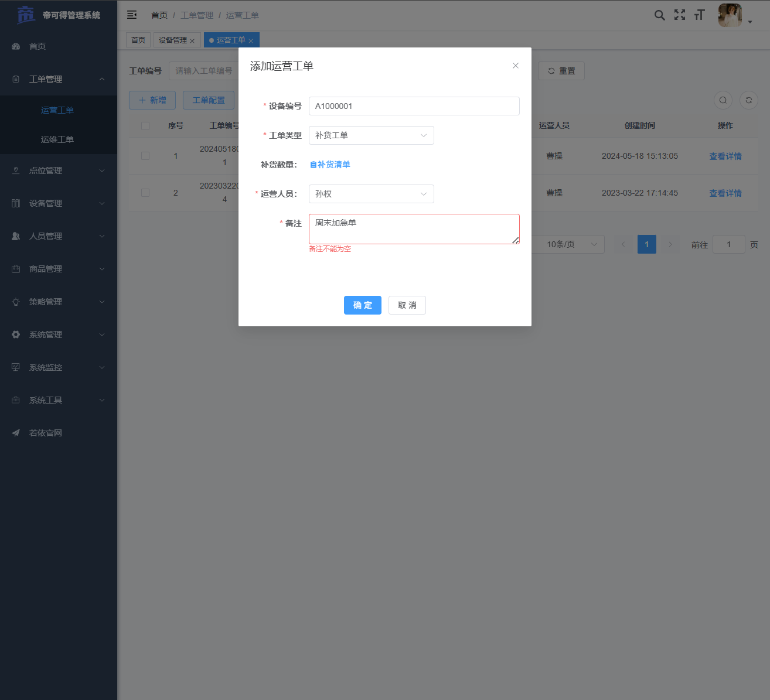
Task: Click the 系统监控 monitor icon
Action: (x=16, y=367)
